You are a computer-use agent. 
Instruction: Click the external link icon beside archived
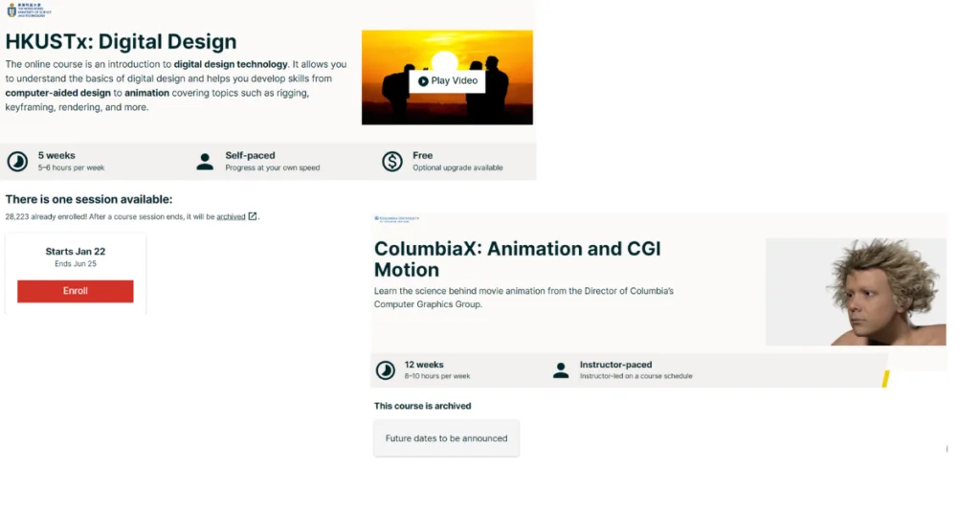tap(253, 216)
